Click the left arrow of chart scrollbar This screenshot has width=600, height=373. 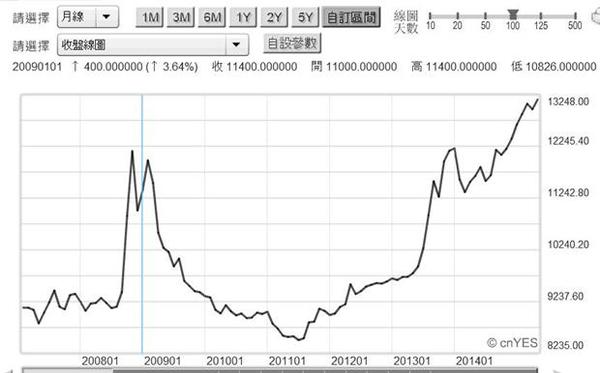pos(8,371)
